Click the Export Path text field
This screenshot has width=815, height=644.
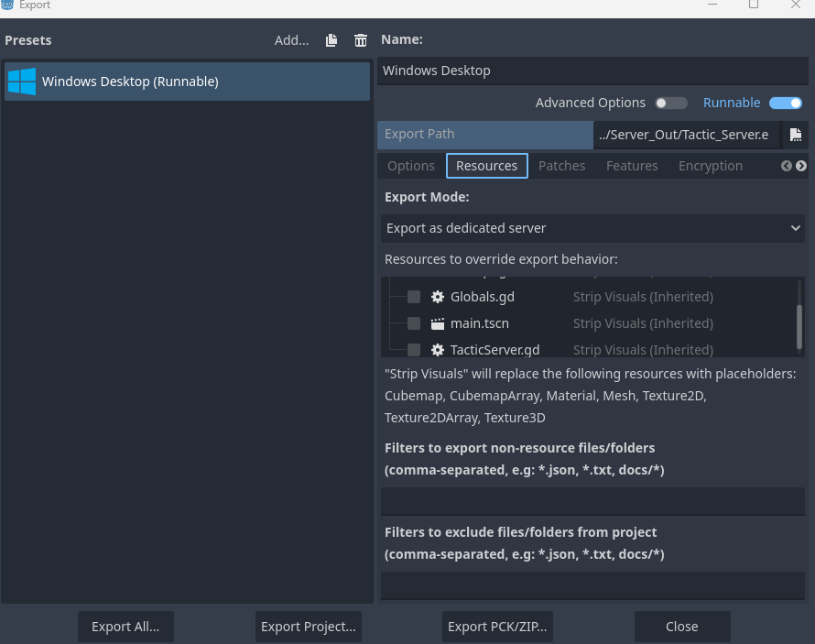[687, 135]
